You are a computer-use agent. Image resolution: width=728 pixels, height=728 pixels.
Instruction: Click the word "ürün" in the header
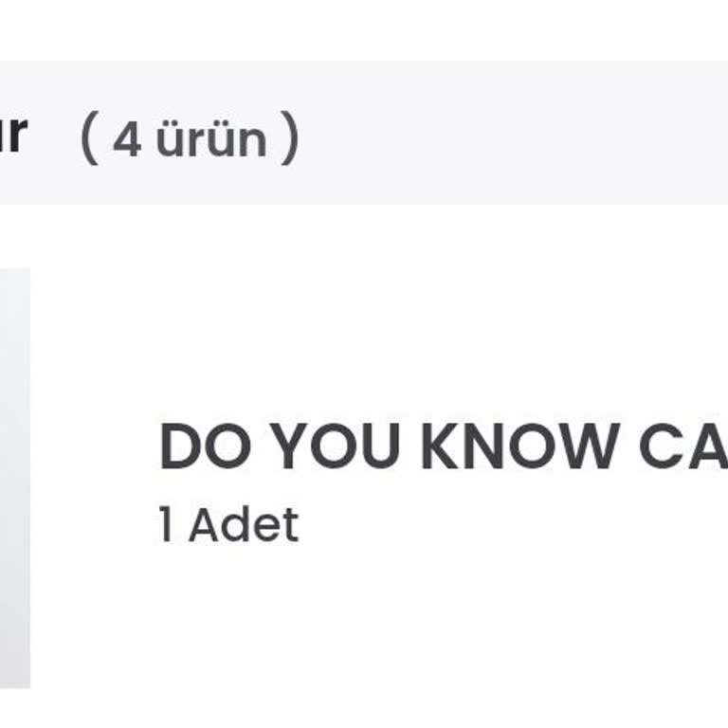211,139
